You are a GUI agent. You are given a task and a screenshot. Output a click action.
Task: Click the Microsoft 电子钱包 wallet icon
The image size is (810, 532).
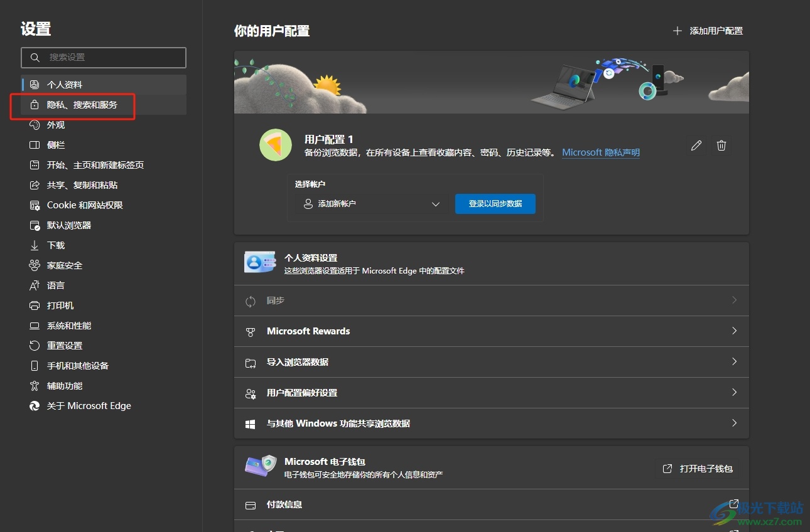(x=261, y=467)
